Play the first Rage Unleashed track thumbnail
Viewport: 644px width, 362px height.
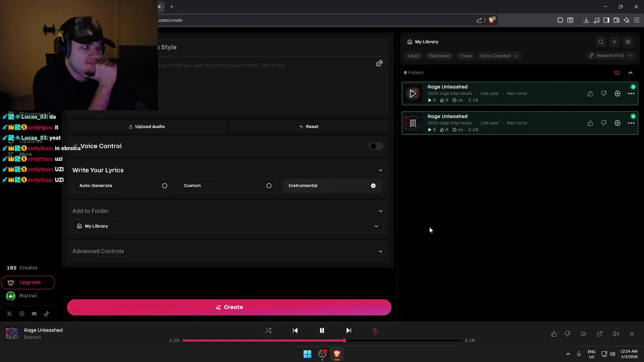pos(413,94)
